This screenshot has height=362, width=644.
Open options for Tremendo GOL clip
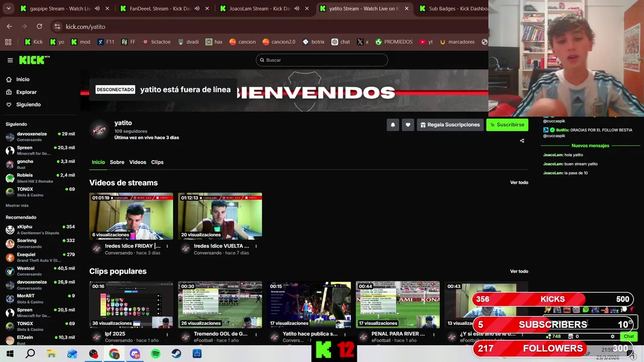[256, 334]
